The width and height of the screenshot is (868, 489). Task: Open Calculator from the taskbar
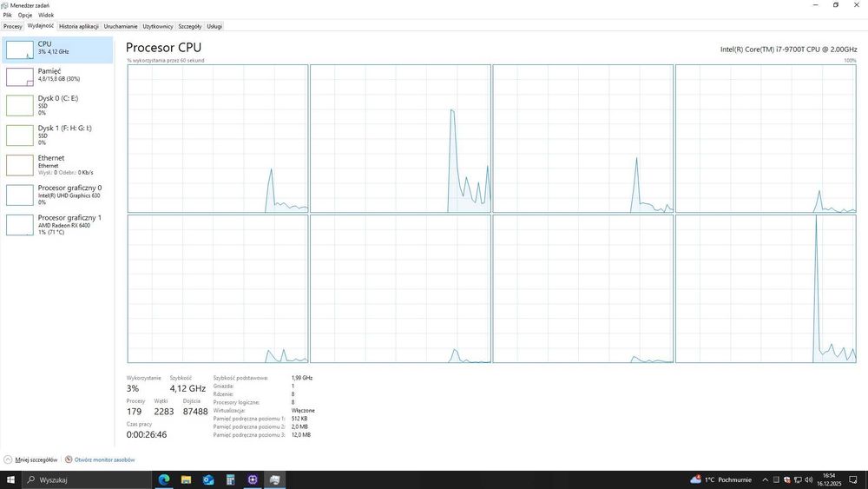point(230,479)
